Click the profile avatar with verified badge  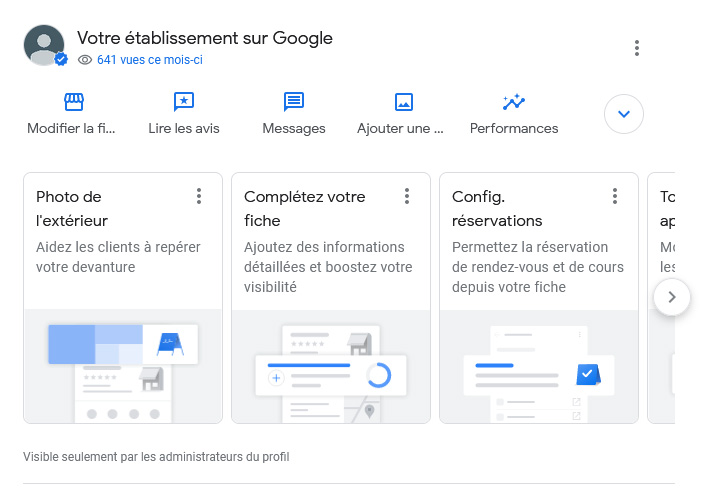click(x=45, y=46)
